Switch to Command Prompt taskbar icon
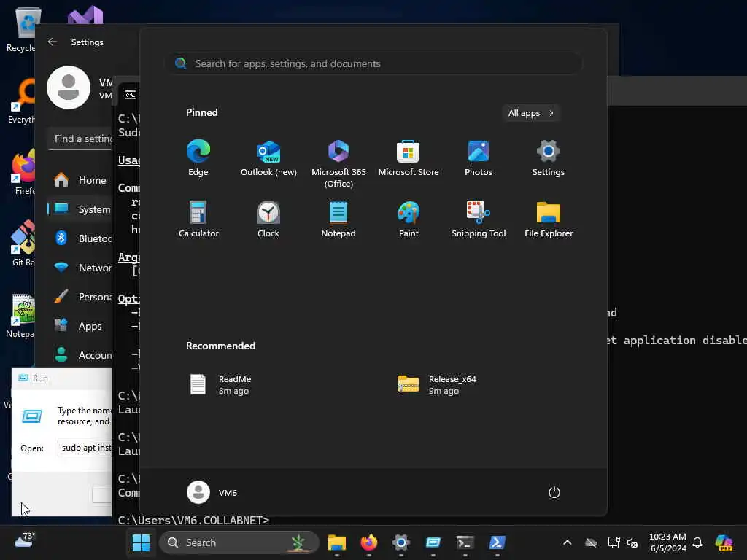 tap(465, 542)
